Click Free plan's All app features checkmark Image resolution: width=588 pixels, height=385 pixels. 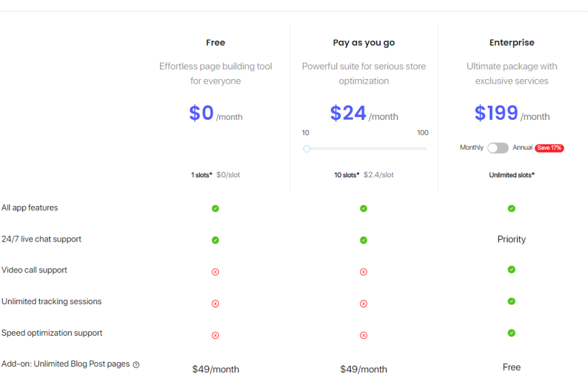coord(215,208)
